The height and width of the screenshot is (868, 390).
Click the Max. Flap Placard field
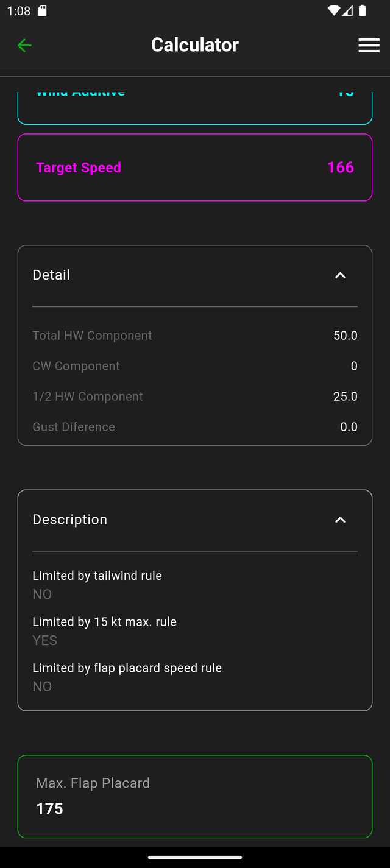click(195, 796)
